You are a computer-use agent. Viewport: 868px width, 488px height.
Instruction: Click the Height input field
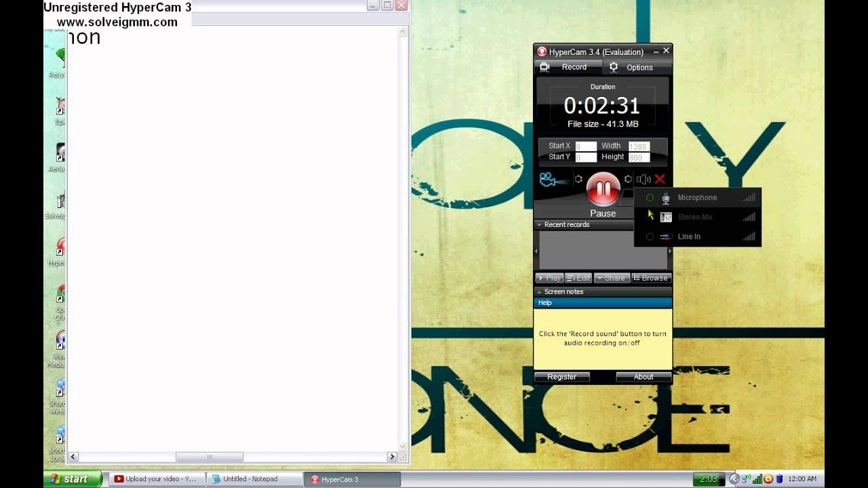pyautogui.click(x=639, y=157)
